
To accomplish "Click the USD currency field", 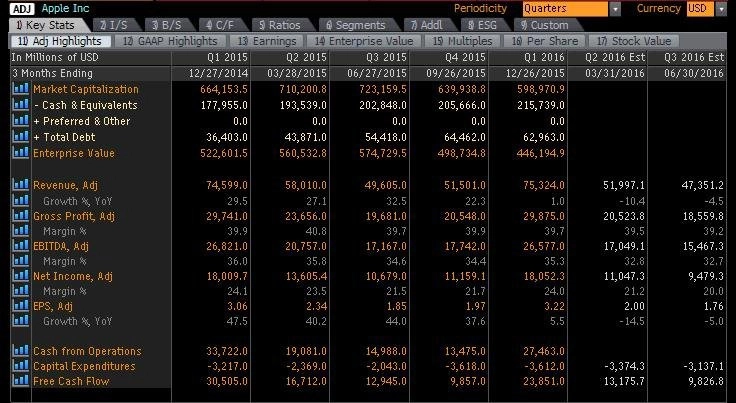I will tap(700, 9).
